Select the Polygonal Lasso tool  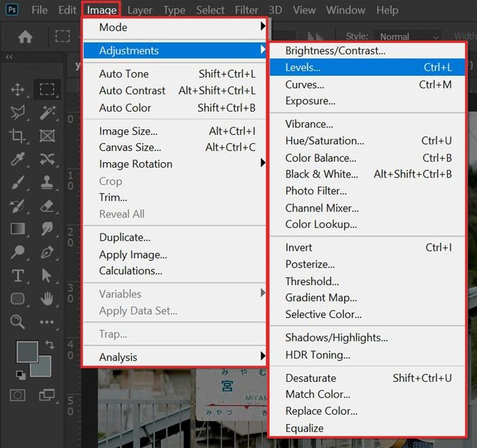(x=18, y=112)
